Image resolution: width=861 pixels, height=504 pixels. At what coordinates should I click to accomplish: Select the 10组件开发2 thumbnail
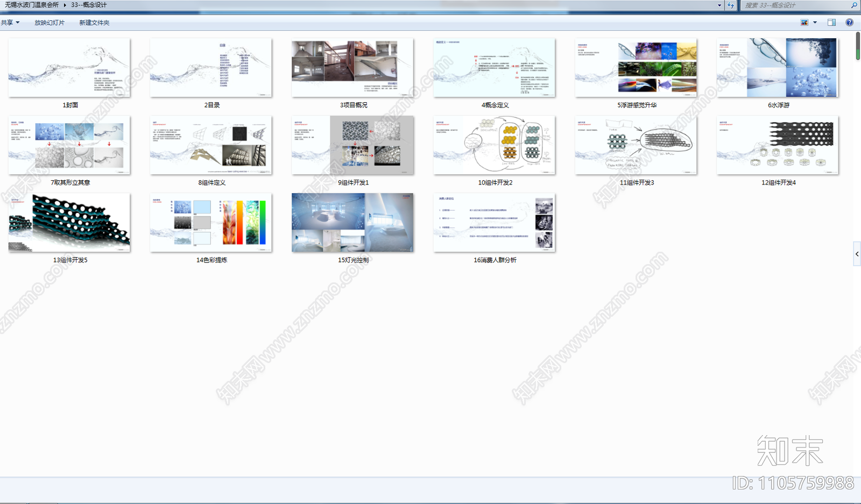[494, 145]
